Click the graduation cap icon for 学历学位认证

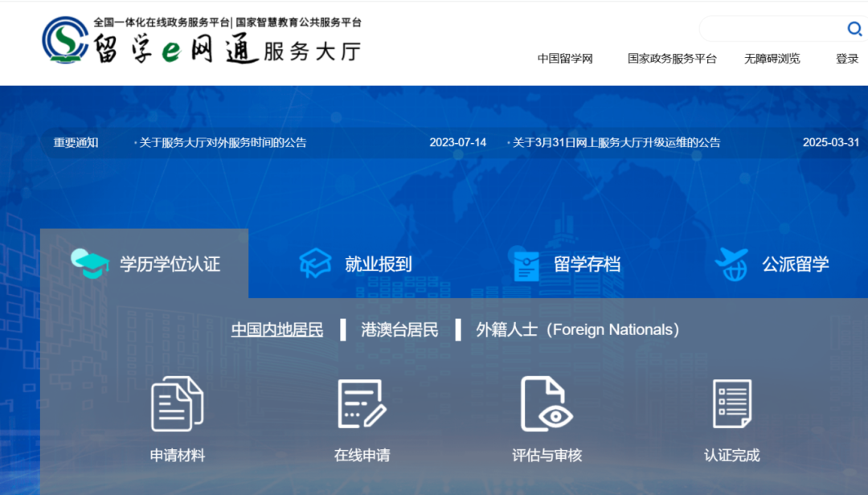[x=89, y=264]
